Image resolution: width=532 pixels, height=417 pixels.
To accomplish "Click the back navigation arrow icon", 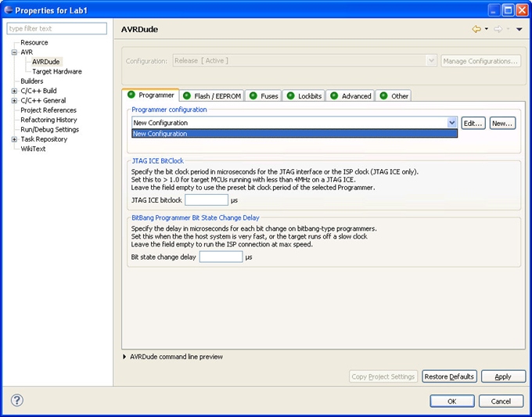I will pos(476,29).
